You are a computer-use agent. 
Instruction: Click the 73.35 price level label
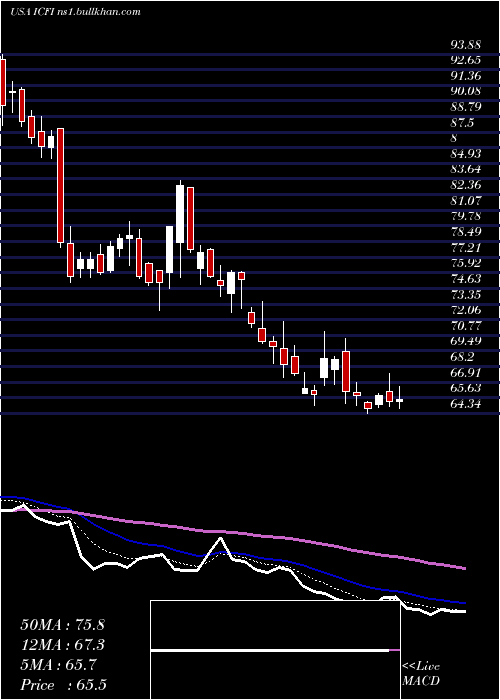pos(465,294)
